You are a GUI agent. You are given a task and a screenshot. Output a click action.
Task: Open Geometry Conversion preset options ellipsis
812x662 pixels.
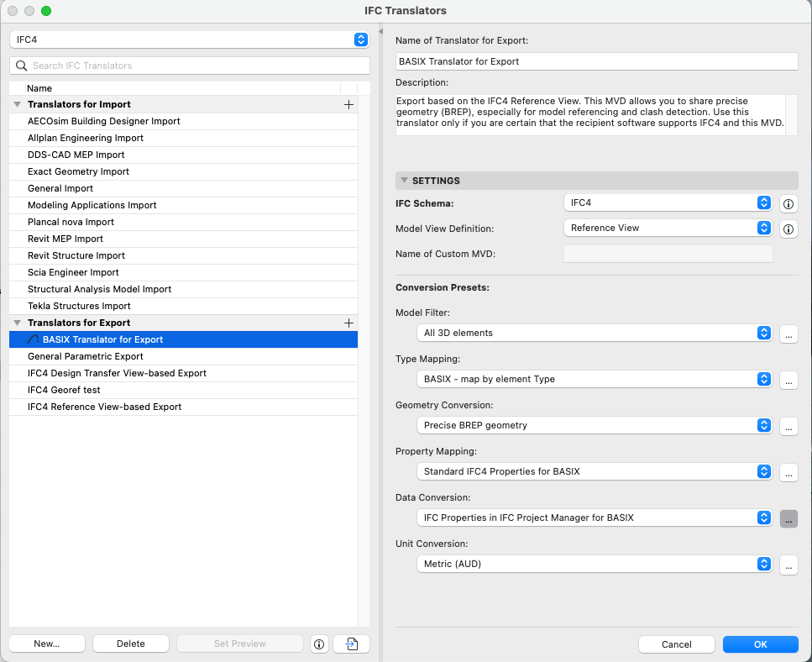pyautogui.click(x=788, y=426)
